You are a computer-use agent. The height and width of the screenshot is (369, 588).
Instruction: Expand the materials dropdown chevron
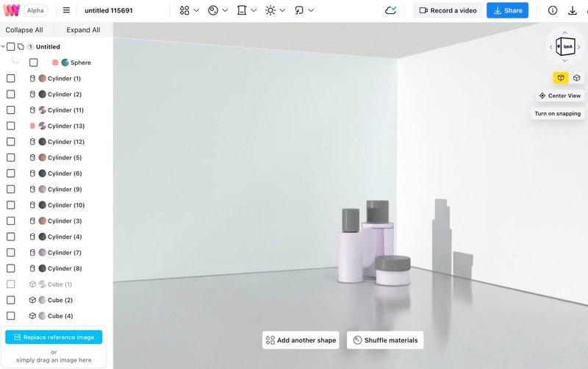(x=225, y=10)
